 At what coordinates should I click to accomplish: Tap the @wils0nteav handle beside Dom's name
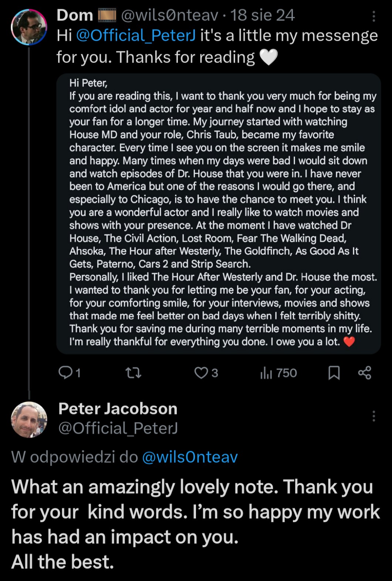click(x=170, y=16)
